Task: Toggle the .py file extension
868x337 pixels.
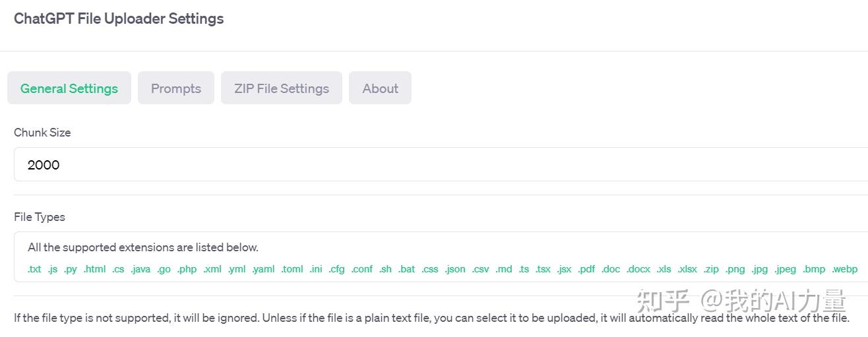Action: [71, 269]
